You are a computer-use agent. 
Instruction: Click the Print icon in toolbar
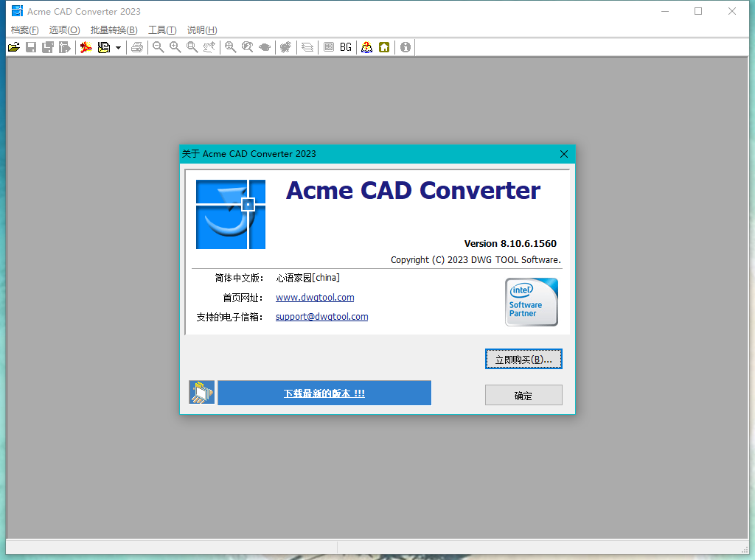tap(137, 47)
